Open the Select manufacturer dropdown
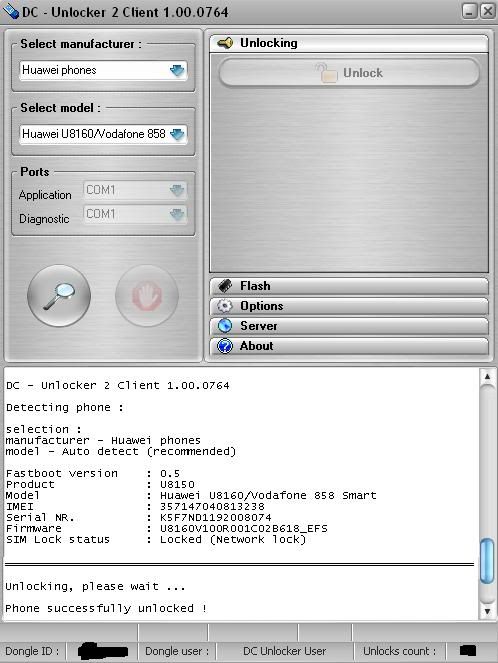 click(x=104, y=70)
